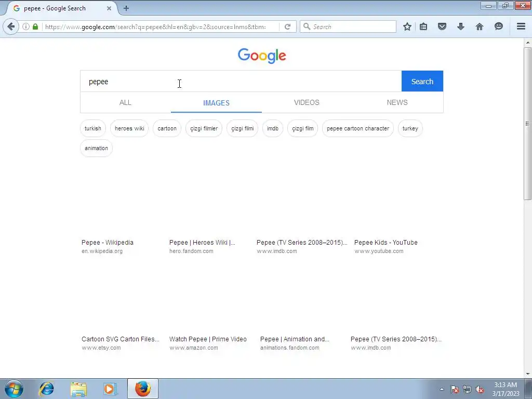Bookmark this page with the star icon
This screenshot has width=532, height=399.
[407, 26]
